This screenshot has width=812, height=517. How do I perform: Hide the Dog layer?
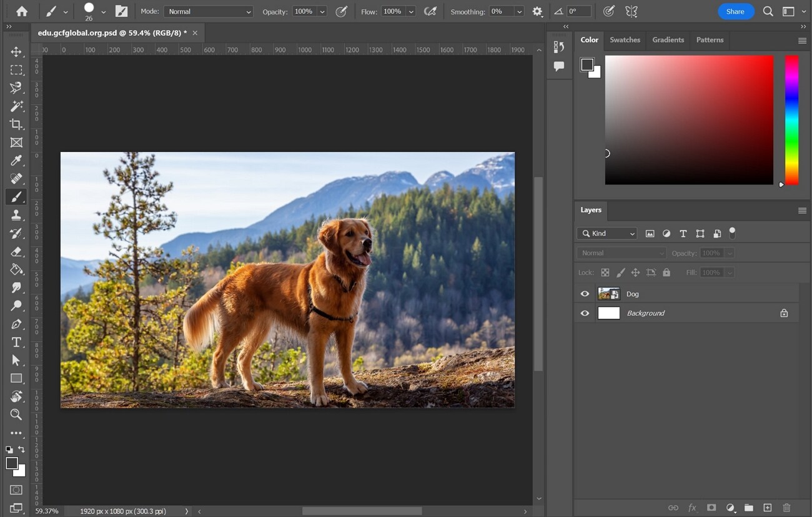(585, 294)
